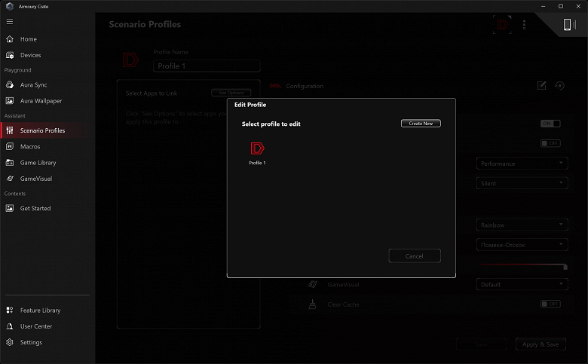Click the profile icon in the top header
The height and width of the screenshot is (364, 588).
click(502, 25)
